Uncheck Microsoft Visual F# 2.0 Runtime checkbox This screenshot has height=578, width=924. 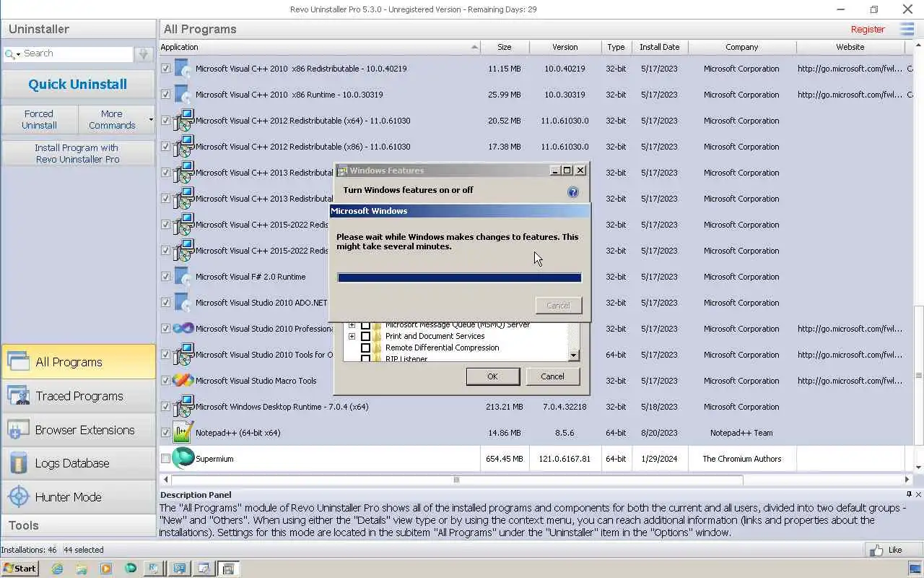(x=166, y=277)
